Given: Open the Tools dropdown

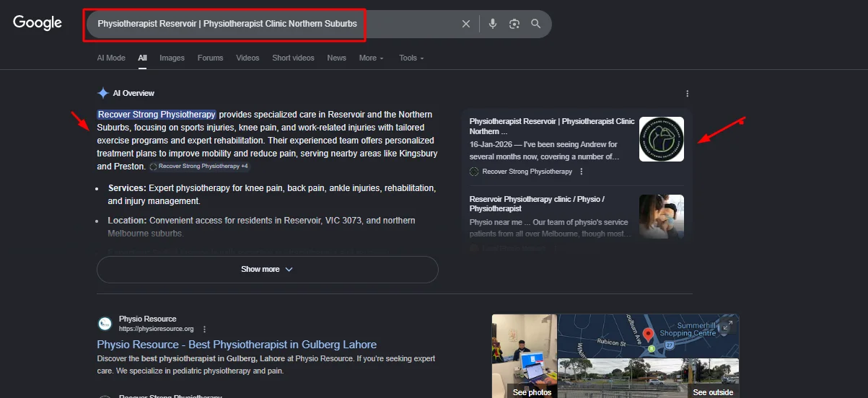Looking at the screenshot, I should pos(411,58).
